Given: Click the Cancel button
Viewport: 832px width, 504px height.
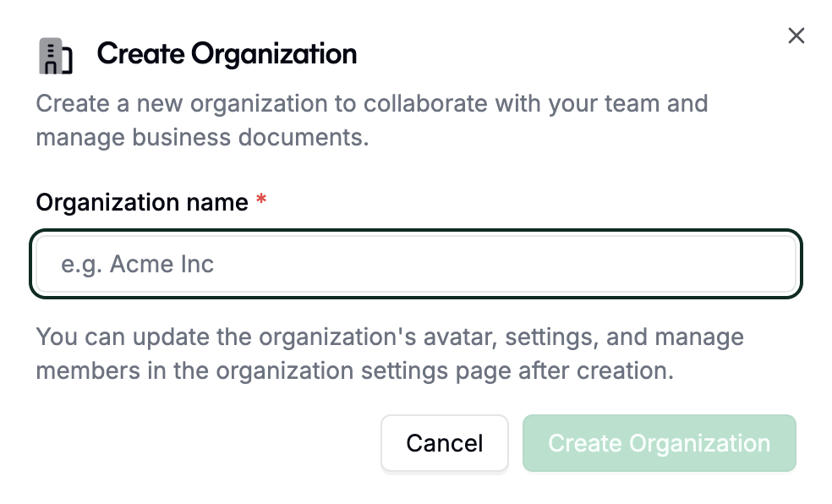Looking at the screenshot, I should (444, 443).
